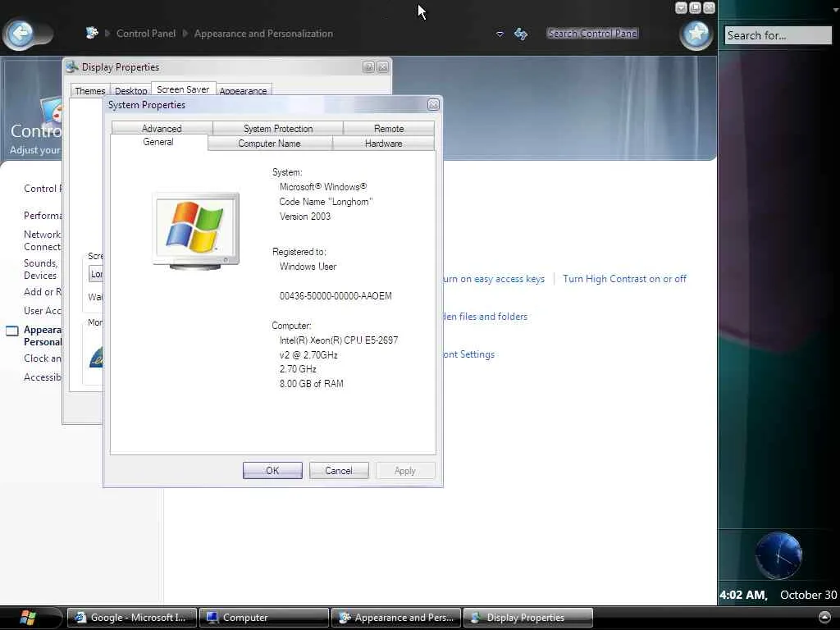Open the Font Settings link

[468, 354]
